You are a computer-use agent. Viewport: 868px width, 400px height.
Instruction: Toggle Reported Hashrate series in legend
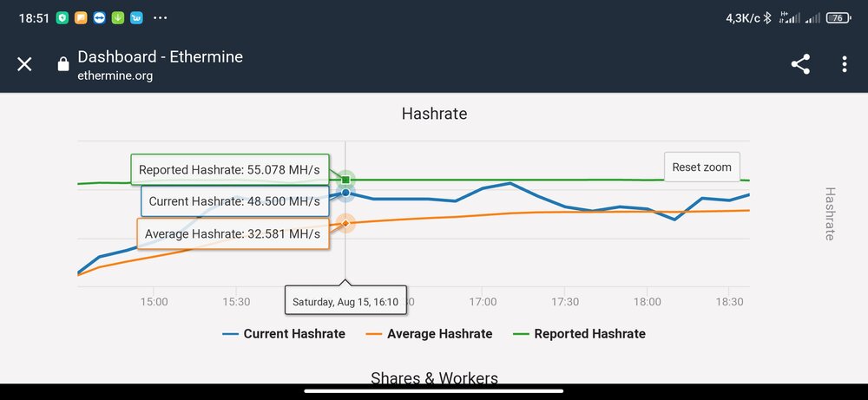[579, 334]
